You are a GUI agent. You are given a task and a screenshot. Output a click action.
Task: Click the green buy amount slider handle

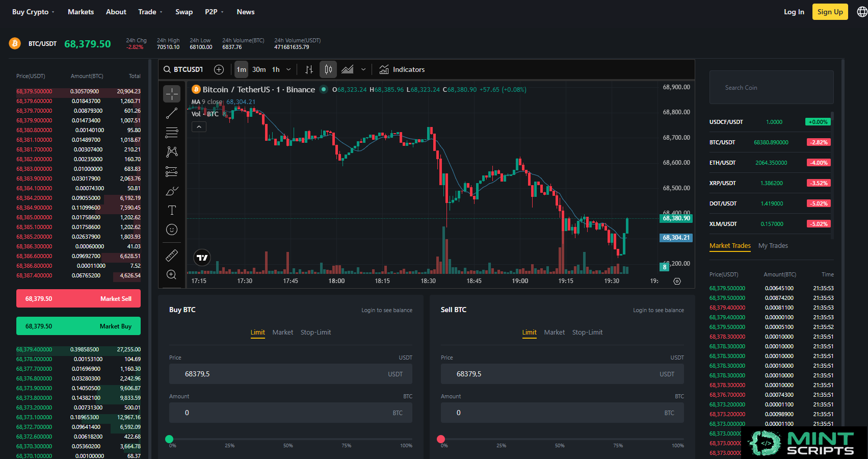pyautogui.click(x=169, y=439)
